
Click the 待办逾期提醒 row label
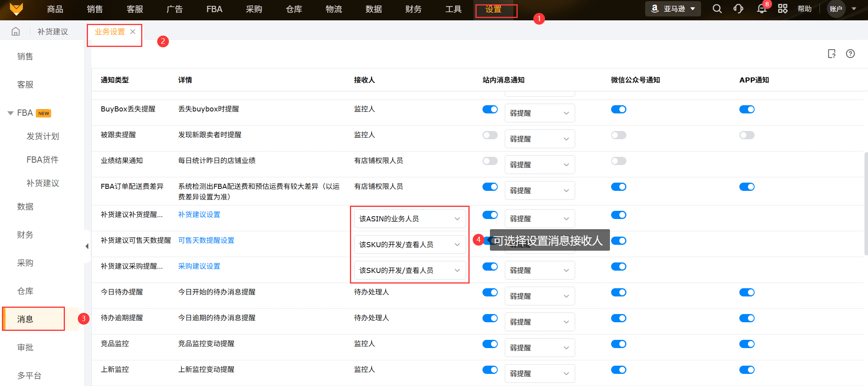tap(122, 318)
